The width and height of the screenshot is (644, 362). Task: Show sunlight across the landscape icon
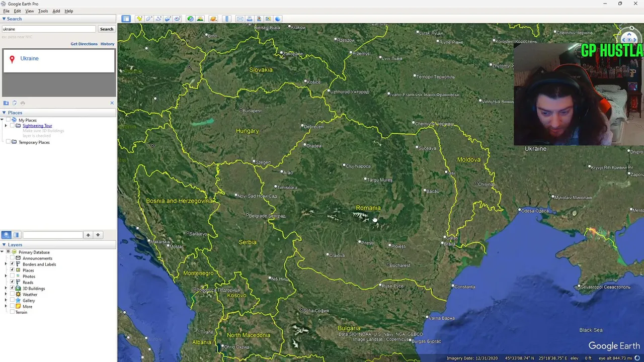[x=200, y=19]
